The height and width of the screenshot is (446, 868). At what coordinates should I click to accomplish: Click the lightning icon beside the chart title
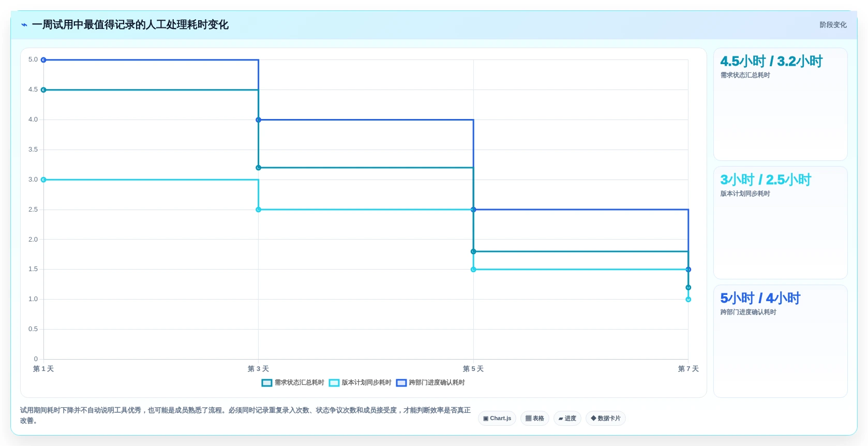24,25
